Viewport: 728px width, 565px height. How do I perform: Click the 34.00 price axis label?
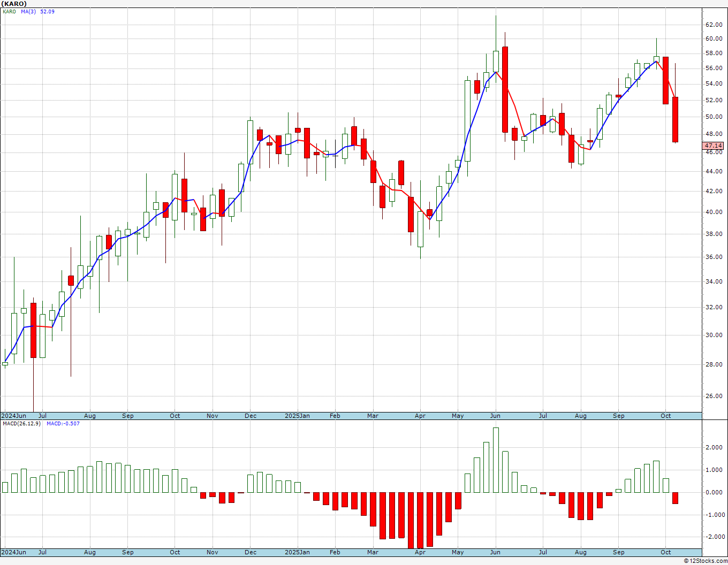[714, 281]
